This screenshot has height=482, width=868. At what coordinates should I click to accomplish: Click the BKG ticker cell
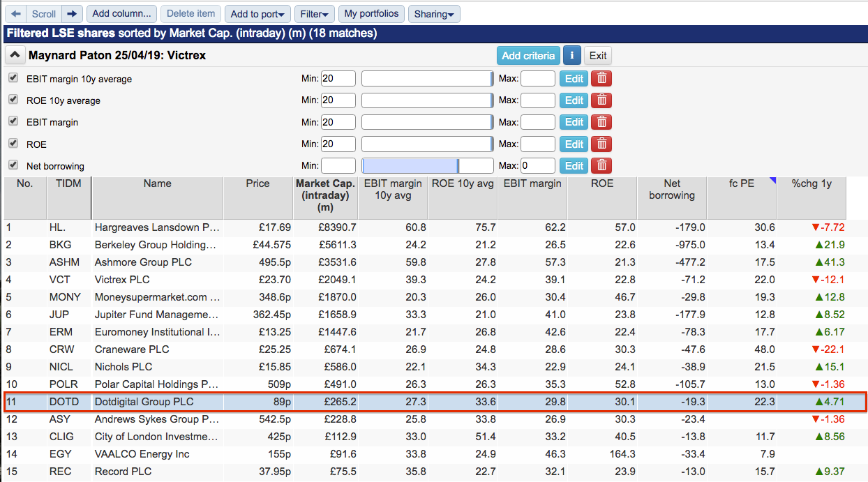click(60, 245)
